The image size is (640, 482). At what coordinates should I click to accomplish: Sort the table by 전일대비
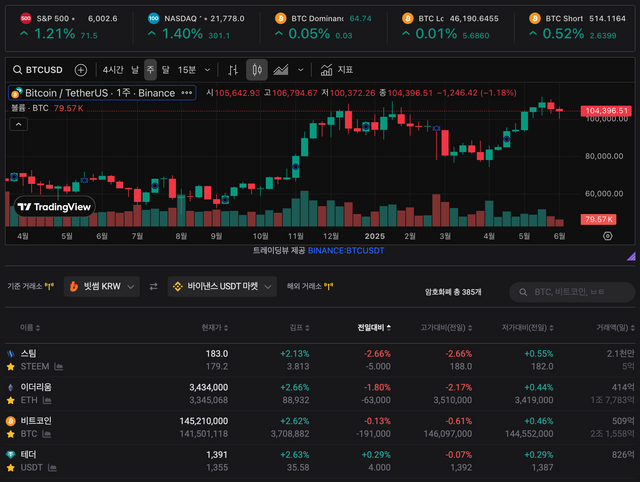click(374, 327)
